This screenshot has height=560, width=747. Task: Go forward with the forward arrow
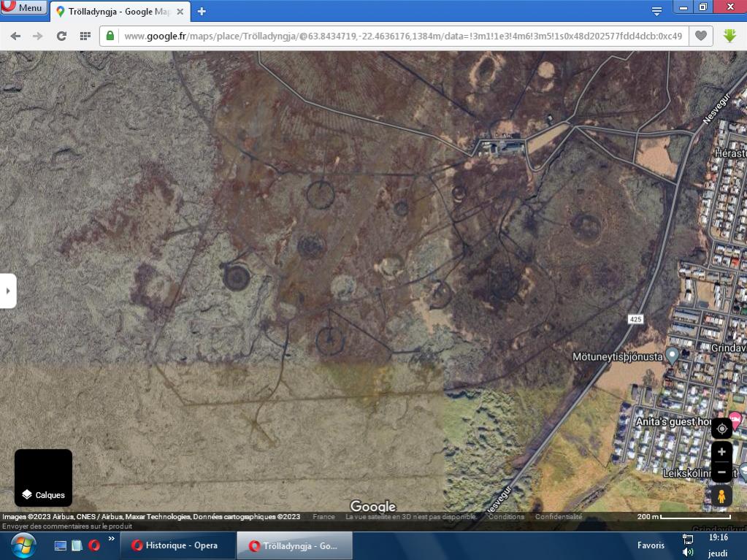[38, 36]
